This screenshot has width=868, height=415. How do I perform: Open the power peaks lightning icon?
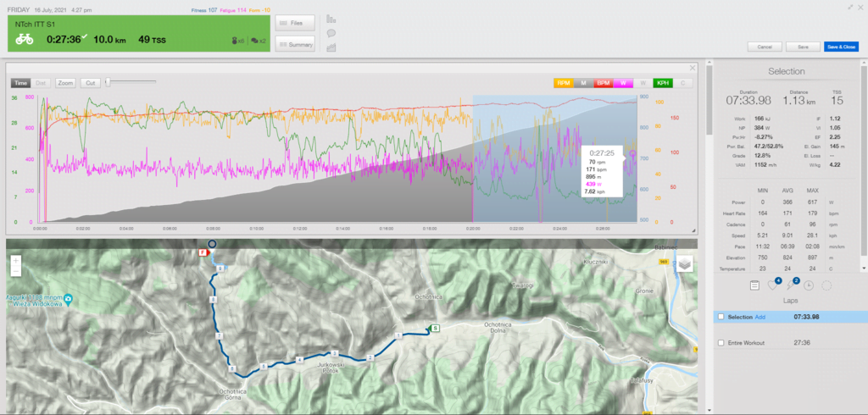pos(790,286)
